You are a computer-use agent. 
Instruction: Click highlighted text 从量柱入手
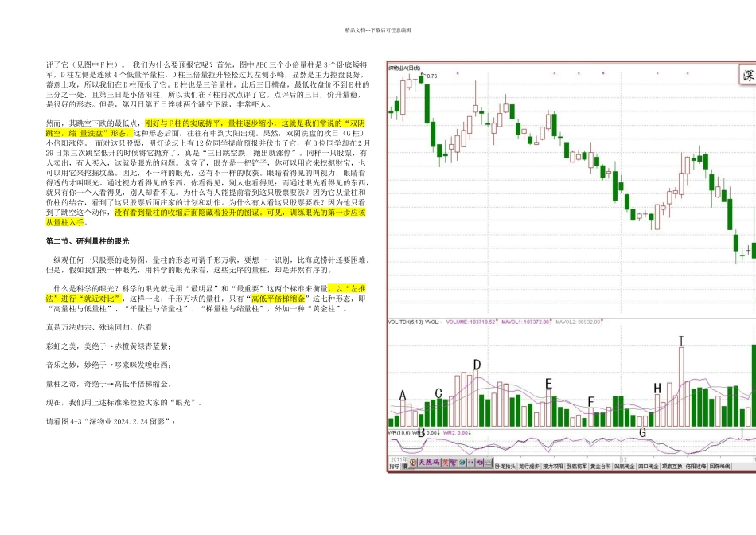coord(65,222)
